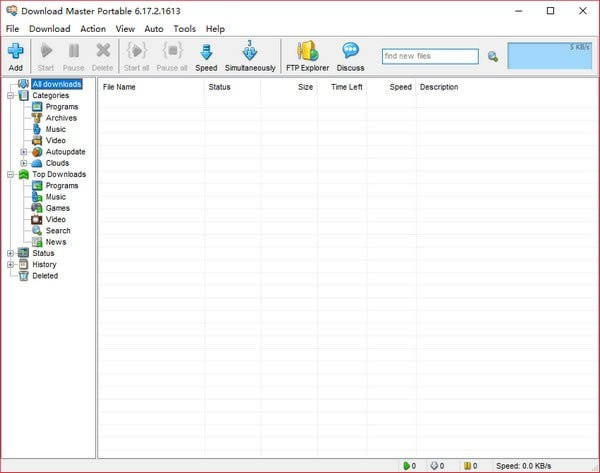Click the find new files field
Image resolution: width=600 pixels, height=473 pixels.
point(429,57)
